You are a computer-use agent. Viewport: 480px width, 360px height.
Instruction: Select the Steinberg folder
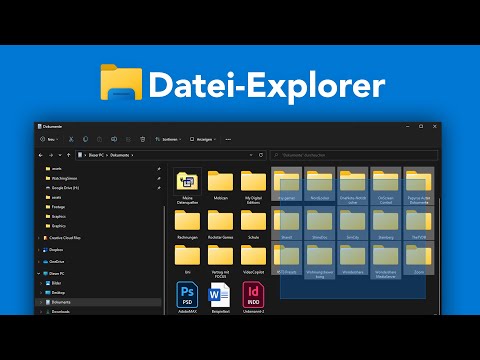pos(386,223)
